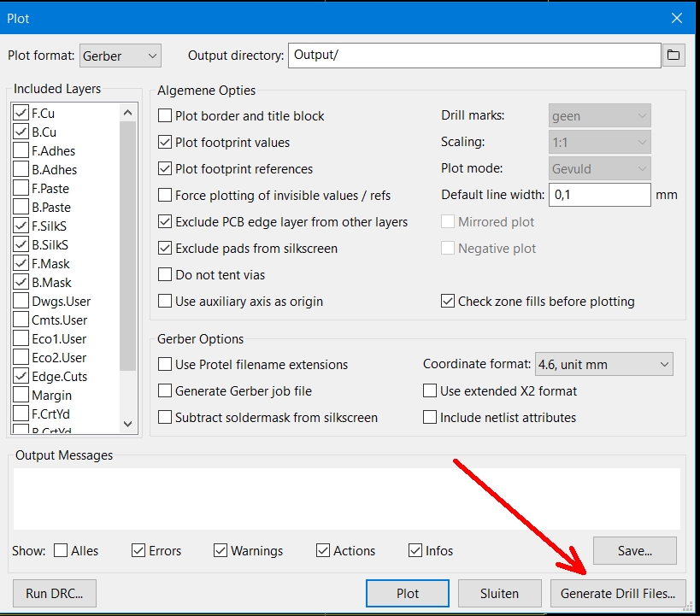Enable the Margin layer
The height and width of the screenshot is (616, 700).
click(21, 395)
